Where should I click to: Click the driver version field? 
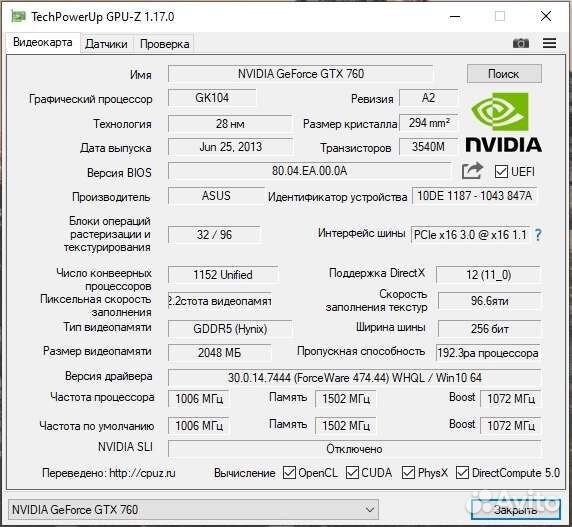pos(354,377)
